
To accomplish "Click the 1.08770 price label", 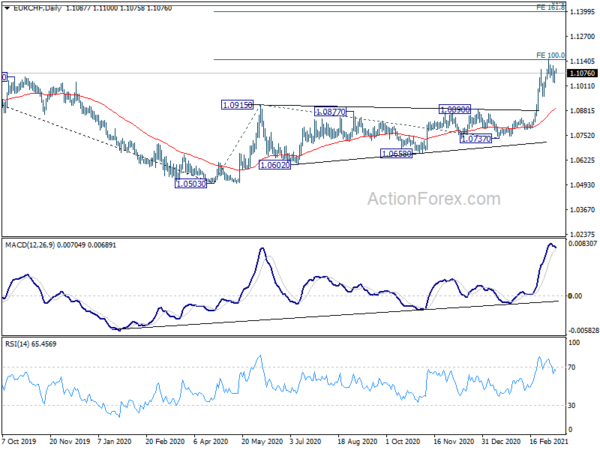I will click(x=330, y=112).
